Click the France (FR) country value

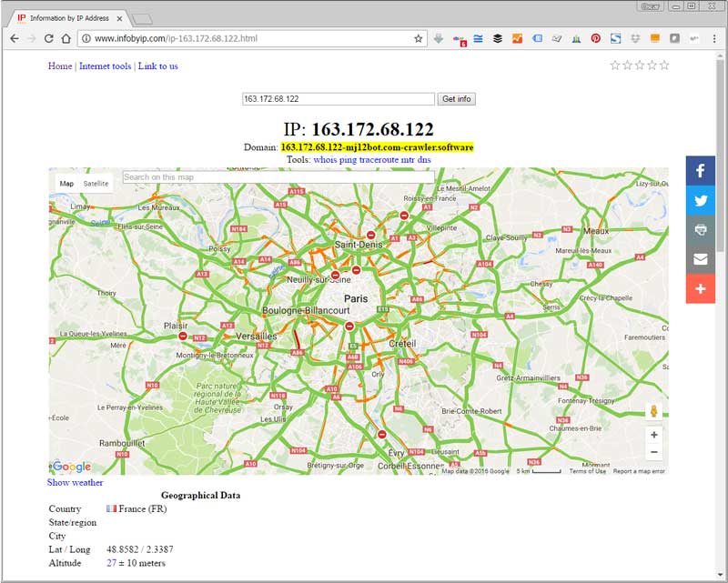136,508
